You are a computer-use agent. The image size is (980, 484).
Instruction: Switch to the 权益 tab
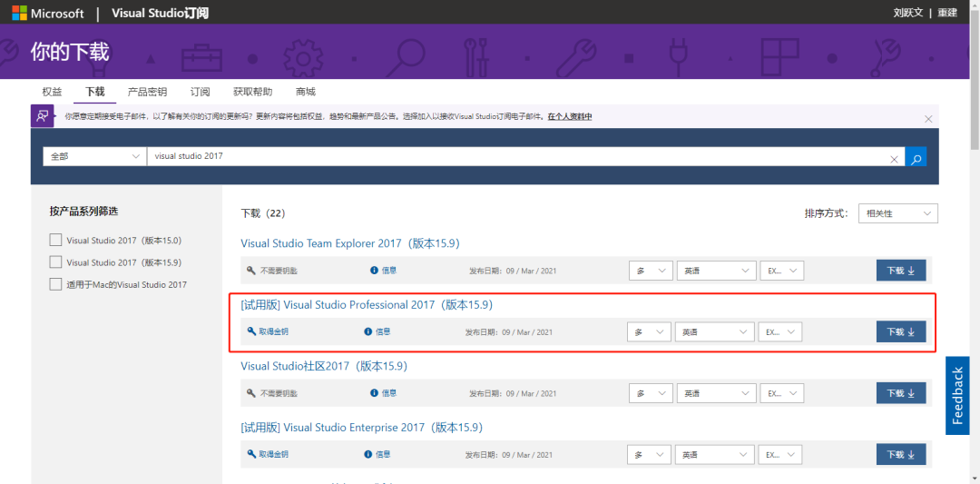pyautogui.click(x=53, y=92)
